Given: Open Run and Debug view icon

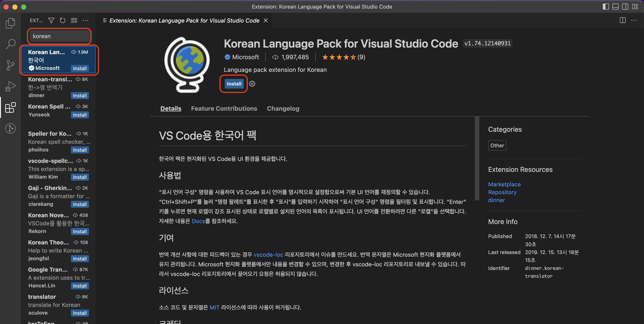Looking at the screenshot, I should point(10,86).
